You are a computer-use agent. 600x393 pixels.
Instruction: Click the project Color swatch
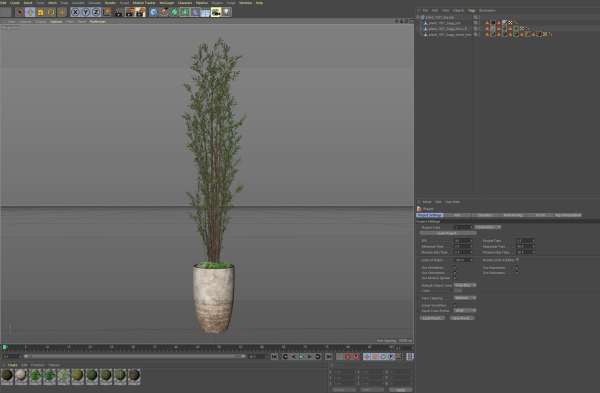tap(458, 290)
